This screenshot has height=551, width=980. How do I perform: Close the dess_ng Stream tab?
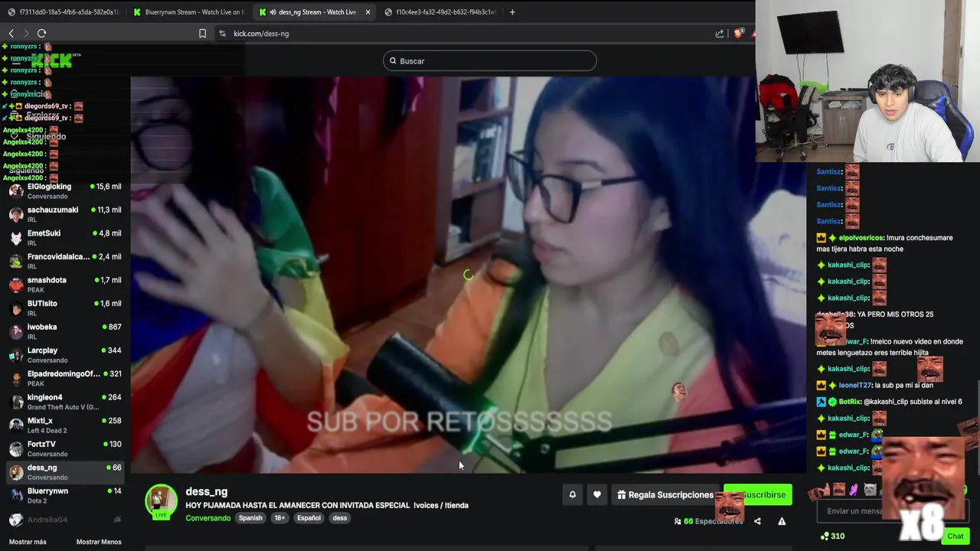click(x=367, y=12)
